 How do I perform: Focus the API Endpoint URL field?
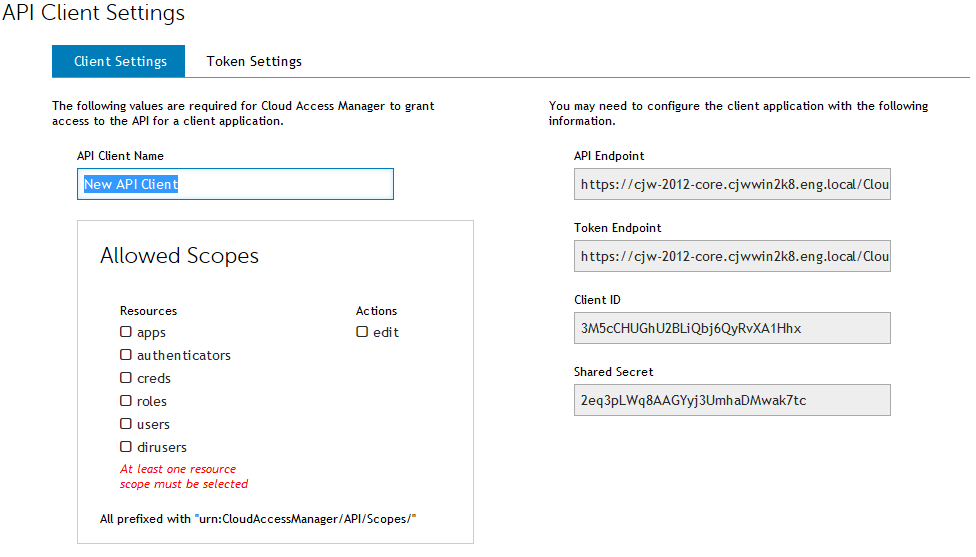click(x=732, y=184)
